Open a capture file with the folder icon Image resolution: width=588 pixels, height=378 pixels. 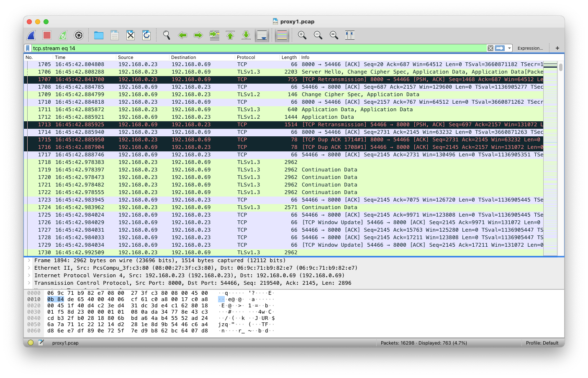(x=99, y=35)
